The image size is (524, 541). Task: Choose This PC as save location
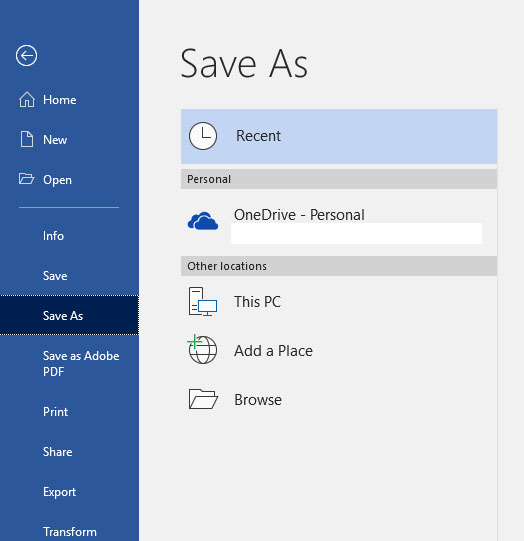339,302
